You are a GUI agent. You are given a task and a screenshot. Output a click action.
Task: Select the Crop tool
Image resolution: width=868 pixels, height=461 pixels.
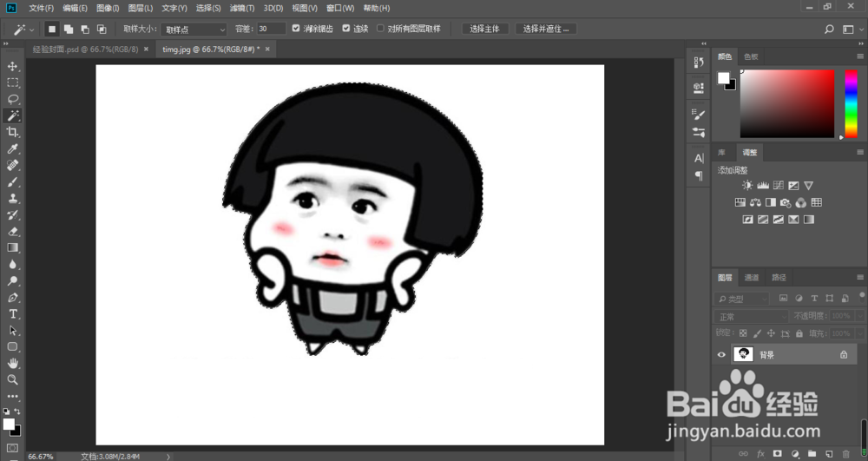(x=12, y=132)
